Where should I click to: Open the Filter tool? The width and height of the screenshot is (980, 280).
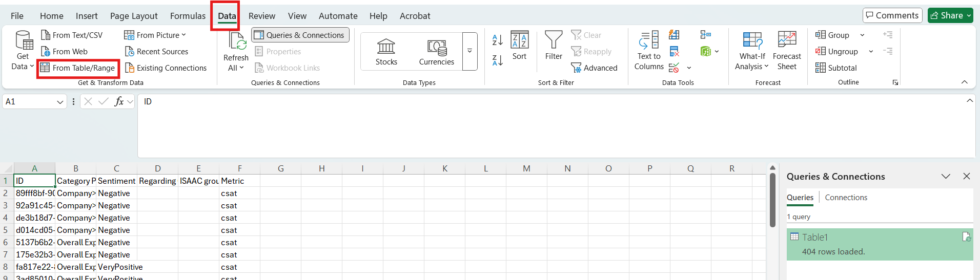pyautogui.click(x=553, y=46)
